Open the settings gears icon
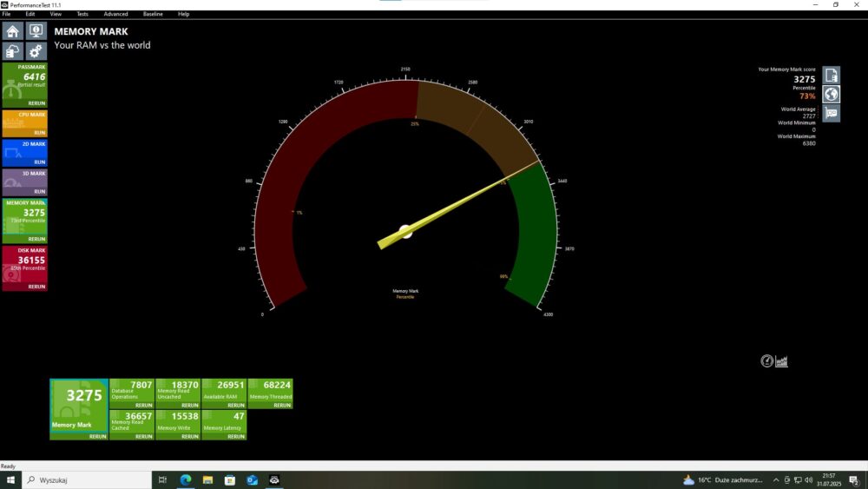This screenshot has height=489, width=868. [x=36, y=51]
